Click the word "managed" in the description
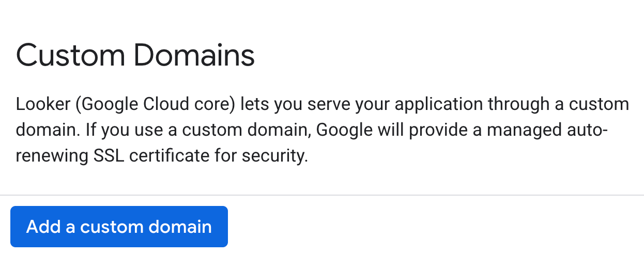Viewport: 644px width, 255px height. [x=526, y=130]
